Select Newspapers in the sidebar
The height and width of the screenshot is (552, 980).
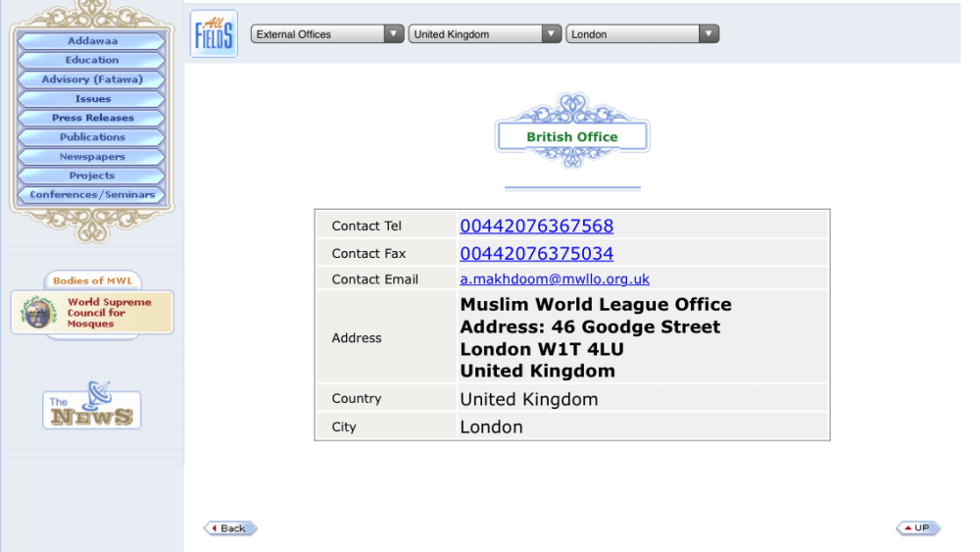tap(92, 156)
